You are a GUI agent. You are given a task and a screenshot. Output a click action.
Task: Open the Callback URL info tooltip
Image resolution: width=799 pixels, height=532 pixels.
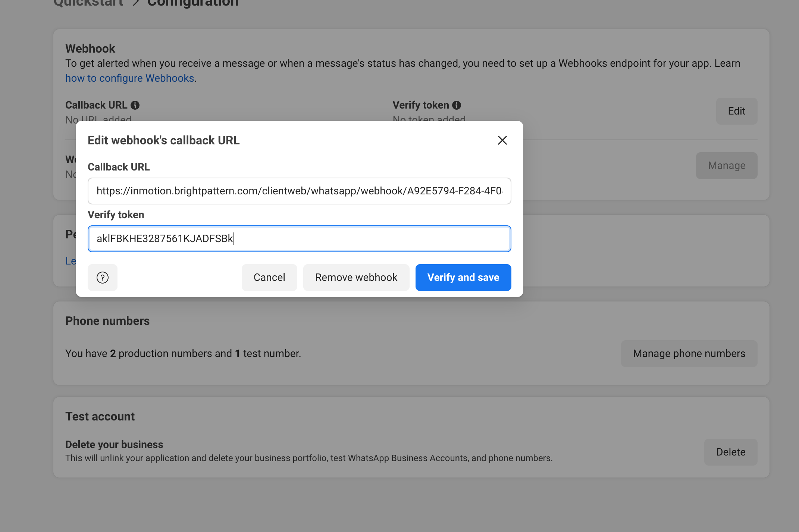coord(136,105)
